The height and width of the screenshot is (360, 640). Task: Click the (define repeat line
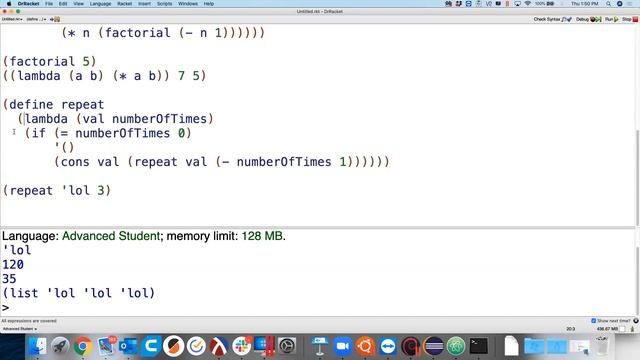point(53,104)
